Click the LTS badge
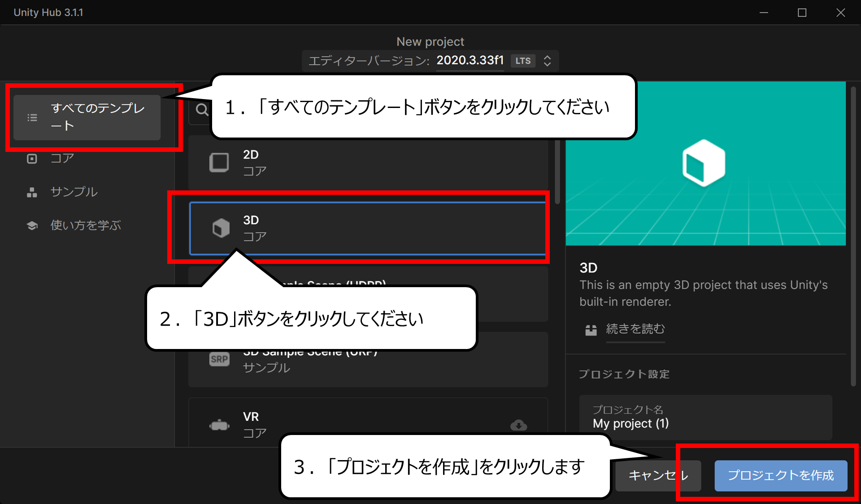The image size is (861, 504). point(523,61)
